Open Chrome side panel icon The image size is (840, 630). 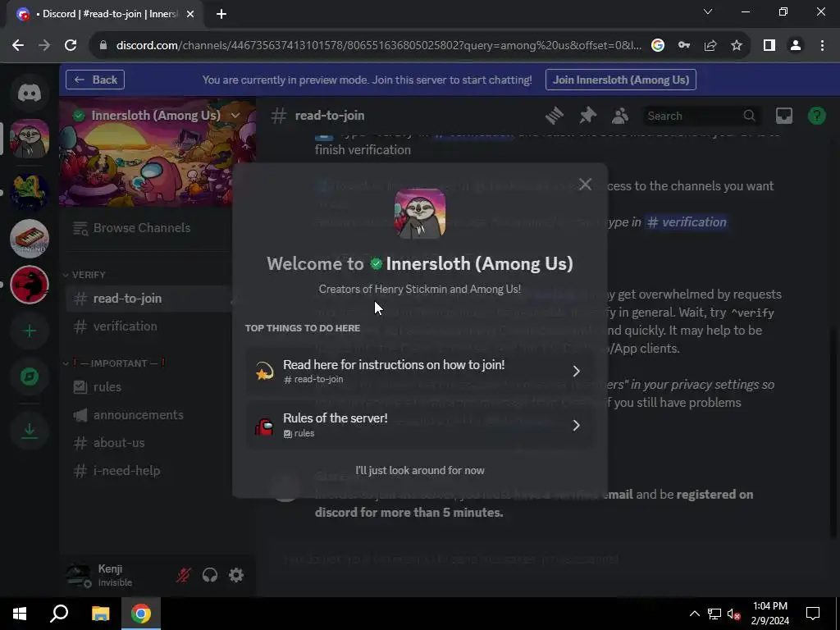coord(769,46)
